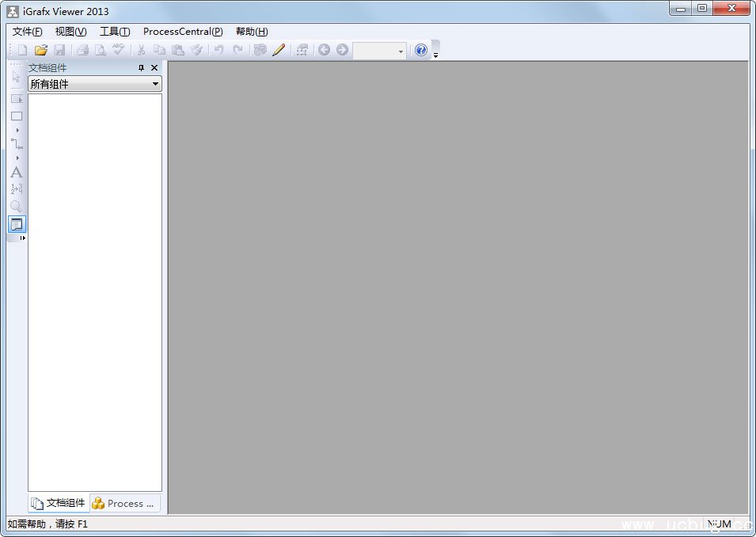Image resolution: width=756 pixels, height=537 pixels.
Task: Go back with the left arrow button
Action: click(x=324, y=50)
